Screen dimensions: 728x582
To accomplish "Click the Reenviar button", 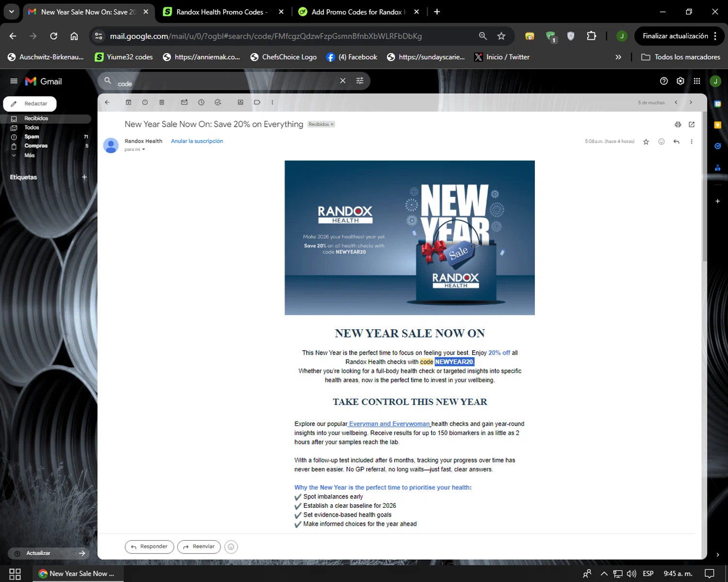I will [x=199, y=547].
